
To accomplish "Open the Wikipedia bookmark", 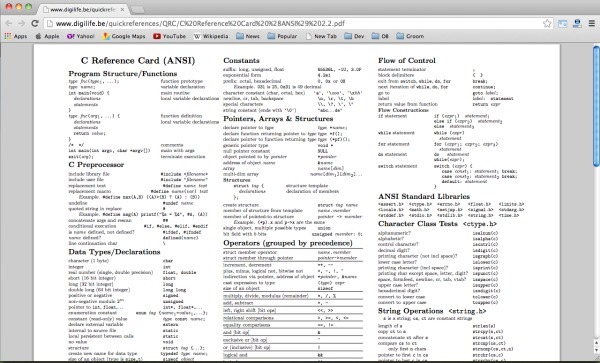I will click(211, 36).
